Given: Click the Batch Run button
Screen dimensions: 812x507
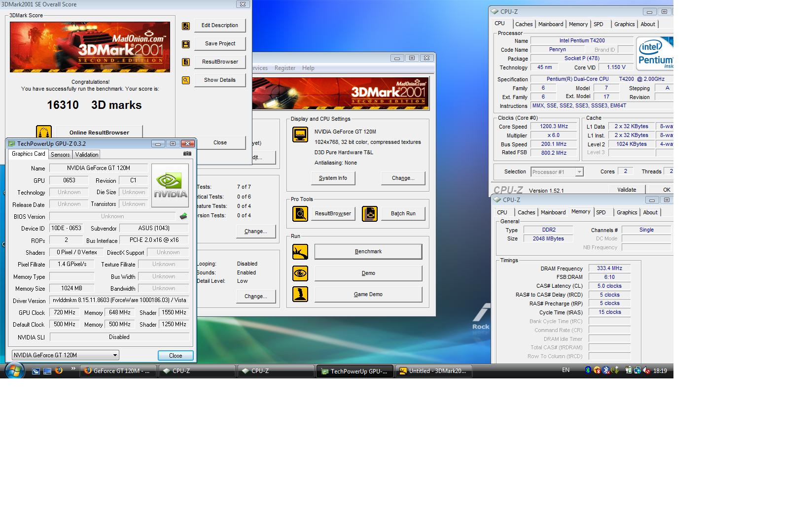Looking at the screenshot, I should tap(403, 214).
